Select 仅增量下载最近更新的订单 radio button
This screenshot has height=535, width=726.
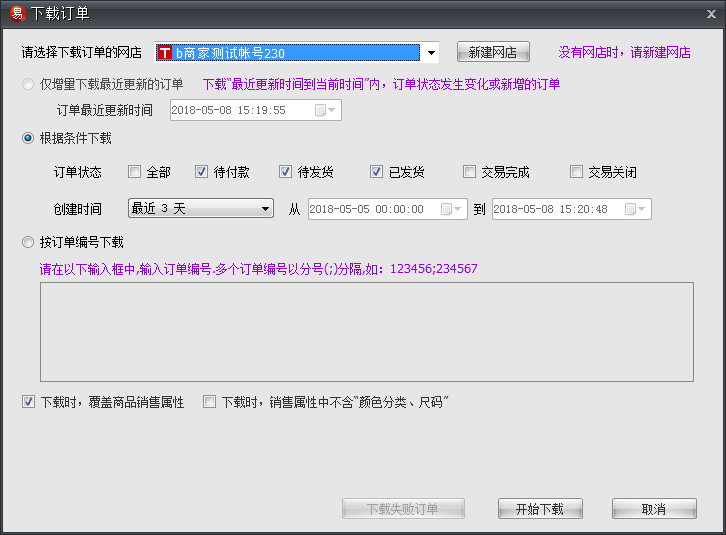(28, 84)
